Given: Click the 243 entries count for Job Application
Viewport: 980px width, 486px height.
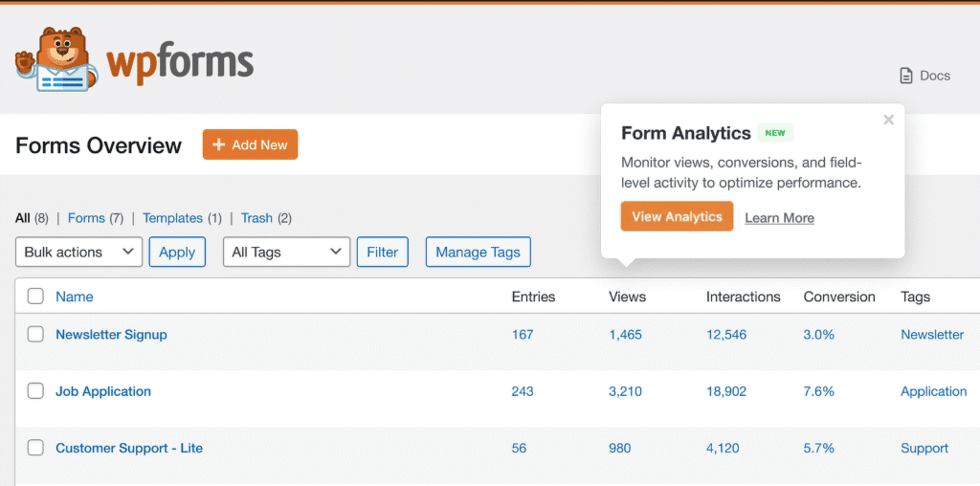Looking at the screenshot, I should point(523,391).
